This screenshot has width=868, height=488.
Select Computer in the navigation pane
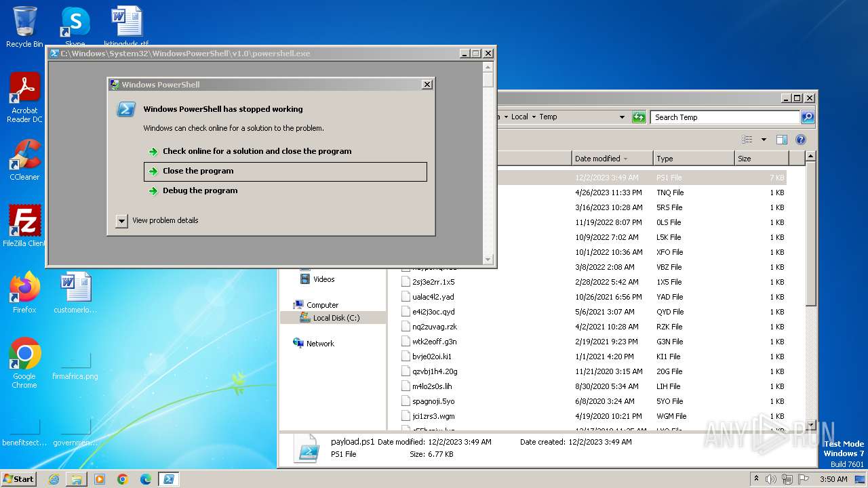[322, 305]
